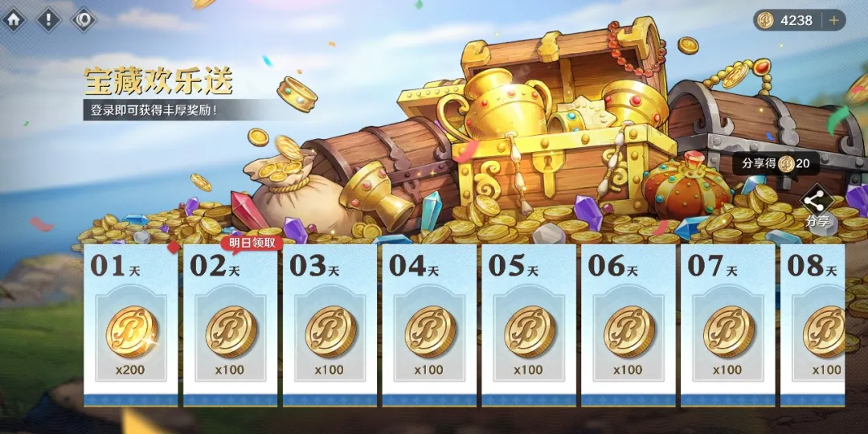
Task: Select the Day 03 reward card
Action: point(330,326)
